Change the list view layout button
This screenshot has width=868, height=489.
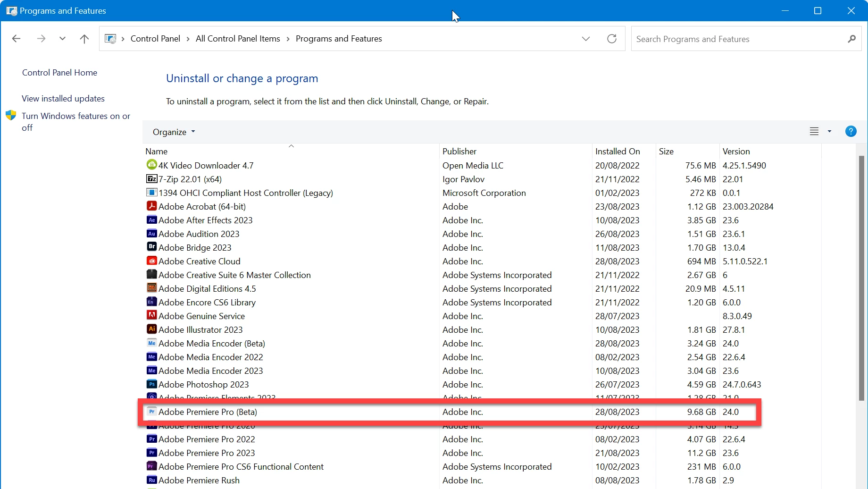coord(814,132)
